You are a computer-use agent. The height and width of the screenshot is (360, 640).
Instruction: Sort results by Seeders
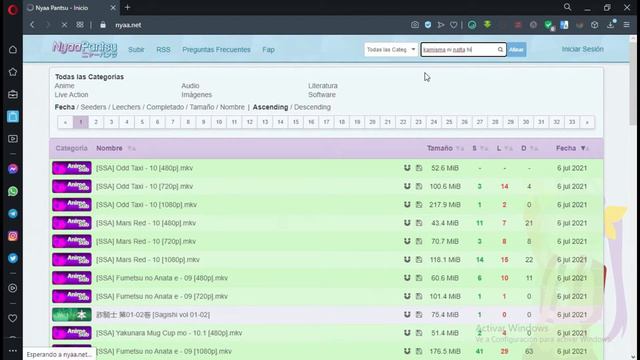93,107
